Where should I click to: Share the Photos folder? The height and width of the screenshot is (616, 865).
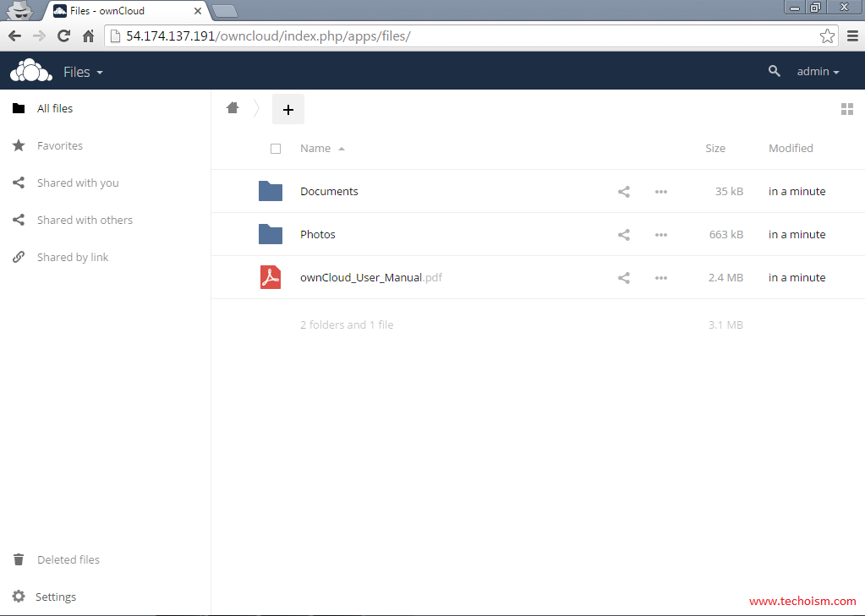(624, 235)
